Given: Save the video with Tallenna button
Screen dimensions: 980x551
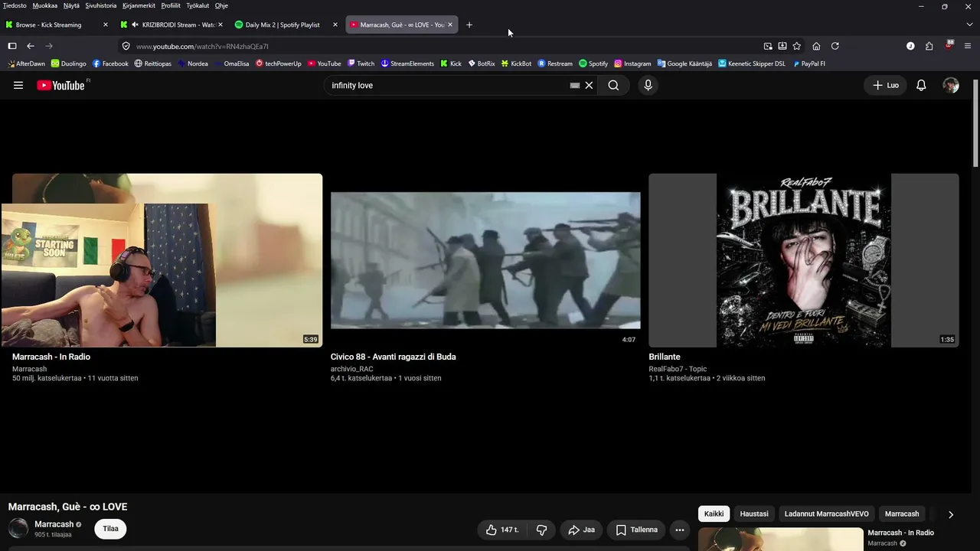Looking at the screenshot, I should pos(636,530).
